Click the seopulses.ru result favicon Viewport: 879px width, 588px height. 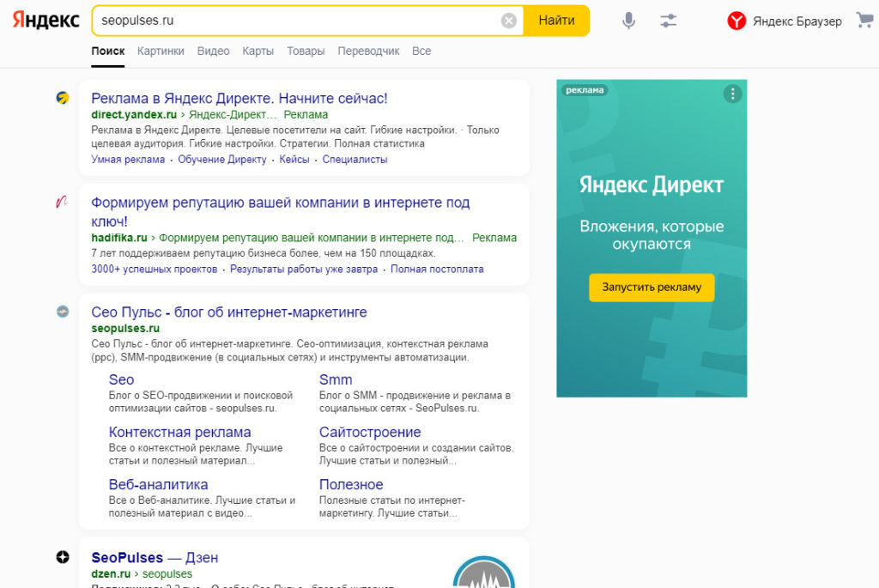(x=63, y=312)
